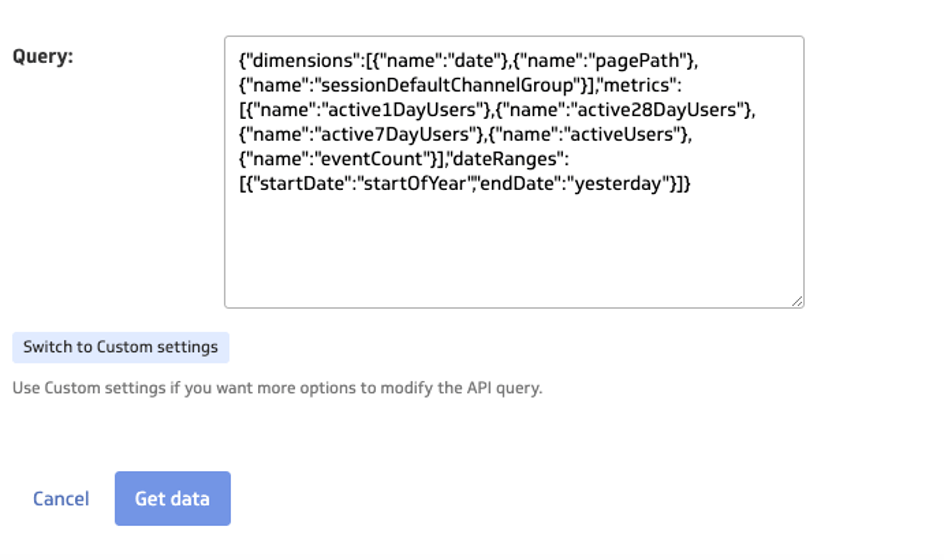Image resolution: width=944 pixels, height=560 pixels.
Task: Click the pagePath dimension text
Action: click(x=638, y=60)
